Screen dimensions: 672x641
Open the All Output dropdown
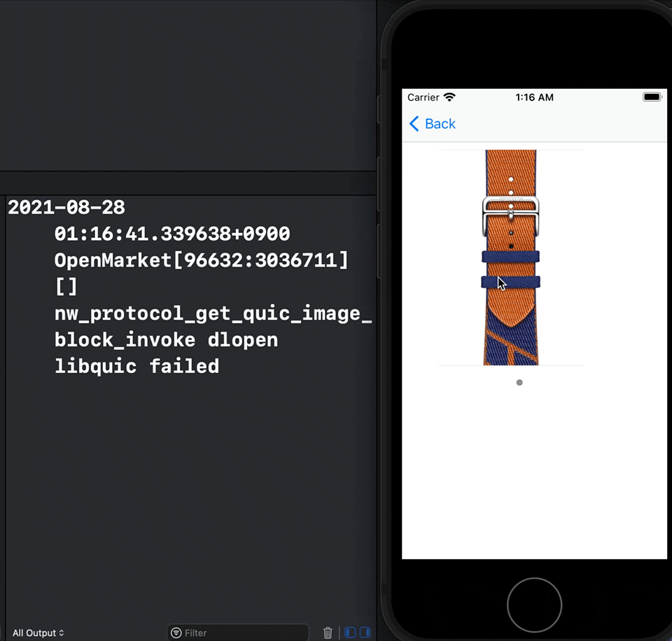[x=38, y=633]
